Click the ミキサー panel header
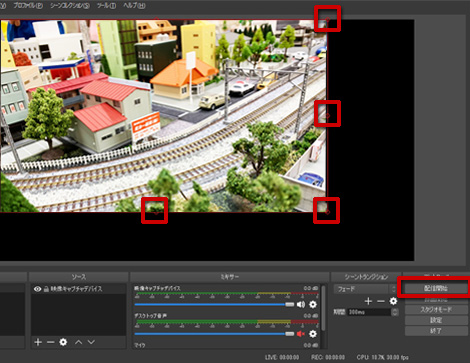 coord(230,277)
